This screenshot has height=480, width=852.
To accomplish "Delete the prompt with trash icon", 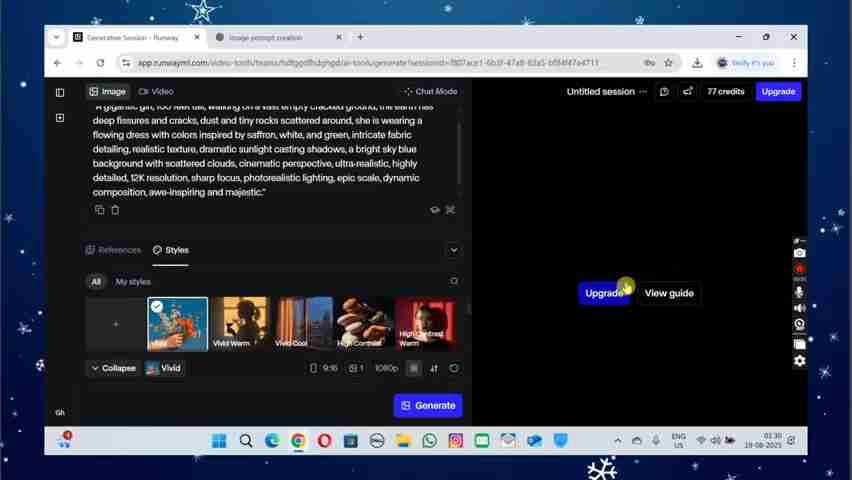I will point(115,210).
